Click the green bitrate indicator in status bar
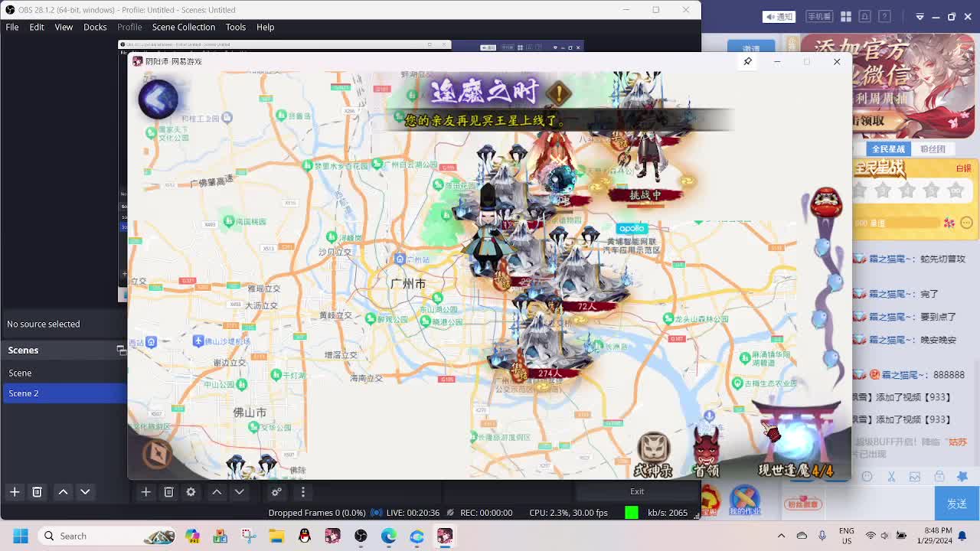 [632, 513]
